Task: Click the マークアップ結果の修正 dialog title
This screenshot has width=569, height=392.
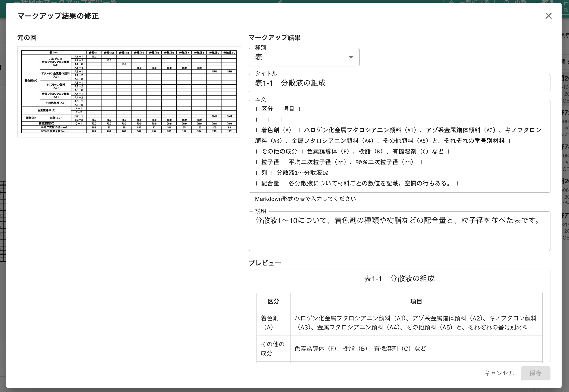Action: point(58,16)
